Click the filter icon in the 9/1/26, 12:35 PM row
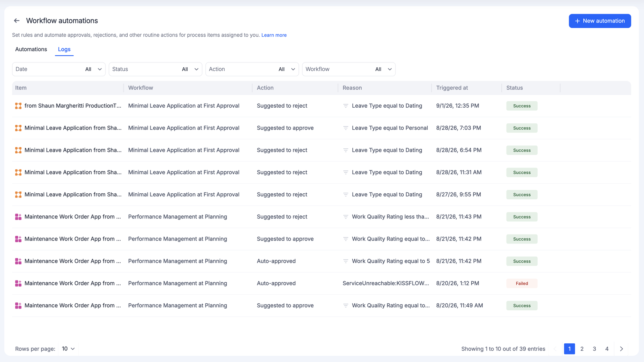Screen dimensions: 644x362 coord(346,106)
